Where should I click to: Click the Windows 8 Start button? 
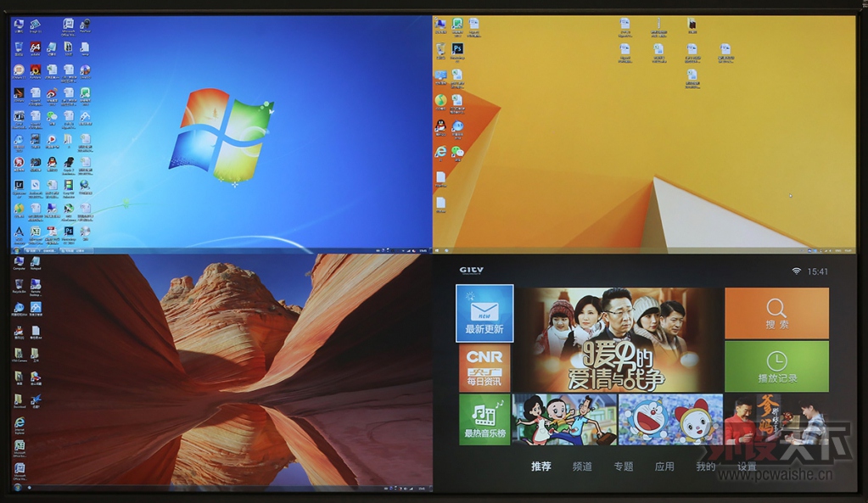pyautogui.click(x=437, y=251)
